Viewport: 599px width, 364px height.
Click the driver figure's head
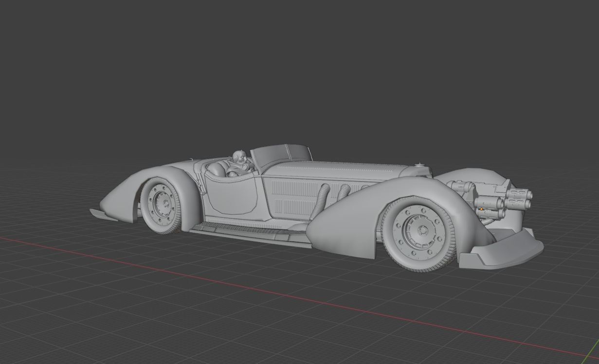tap(238, 156)
